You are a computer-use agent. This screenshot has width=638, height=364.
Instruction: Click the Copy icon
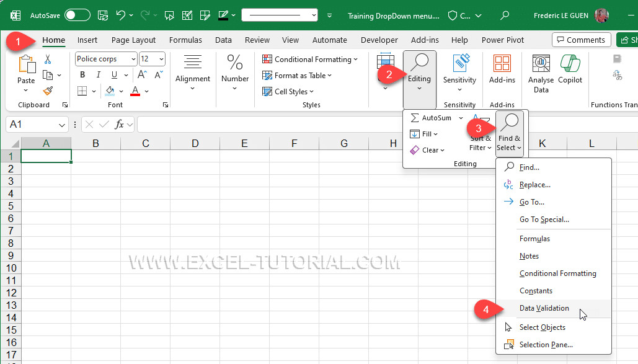click(x=48, y=75)
